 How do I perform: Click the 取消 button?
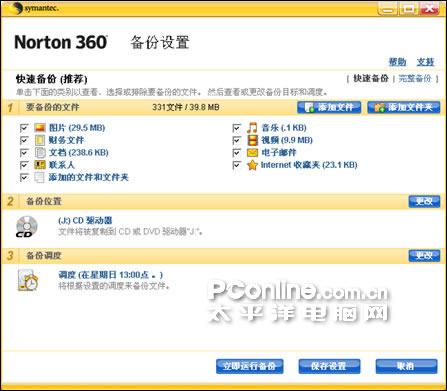406,366
